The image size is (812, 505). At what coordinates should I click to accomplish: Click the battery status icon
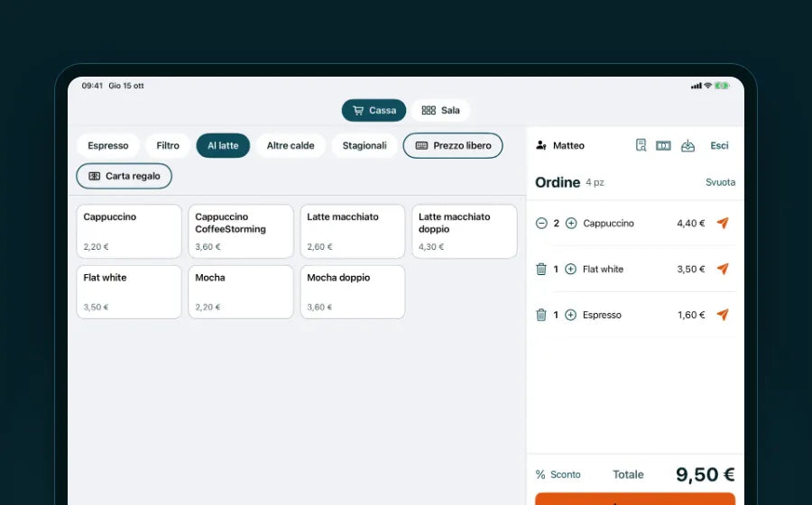[722, 86]
